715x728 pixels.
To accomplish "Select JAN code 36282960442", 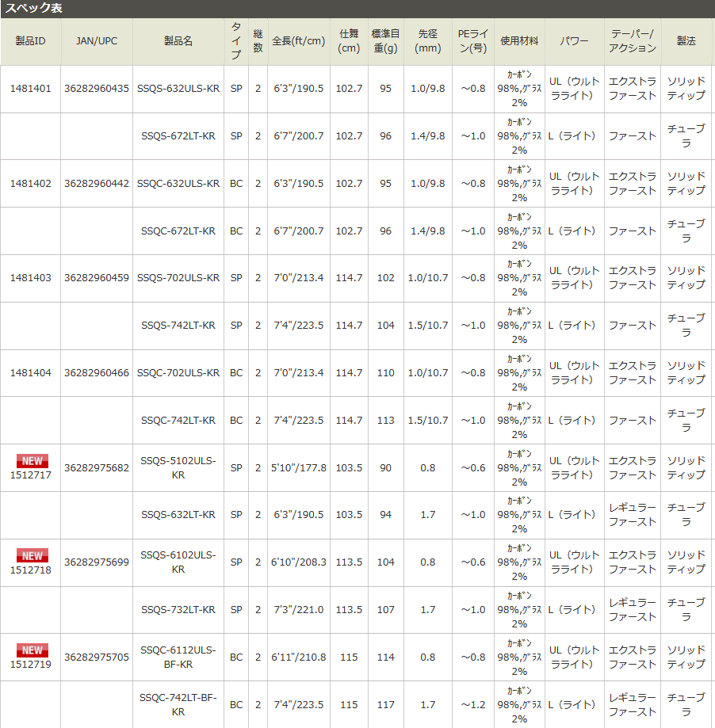I will (97, 183).
